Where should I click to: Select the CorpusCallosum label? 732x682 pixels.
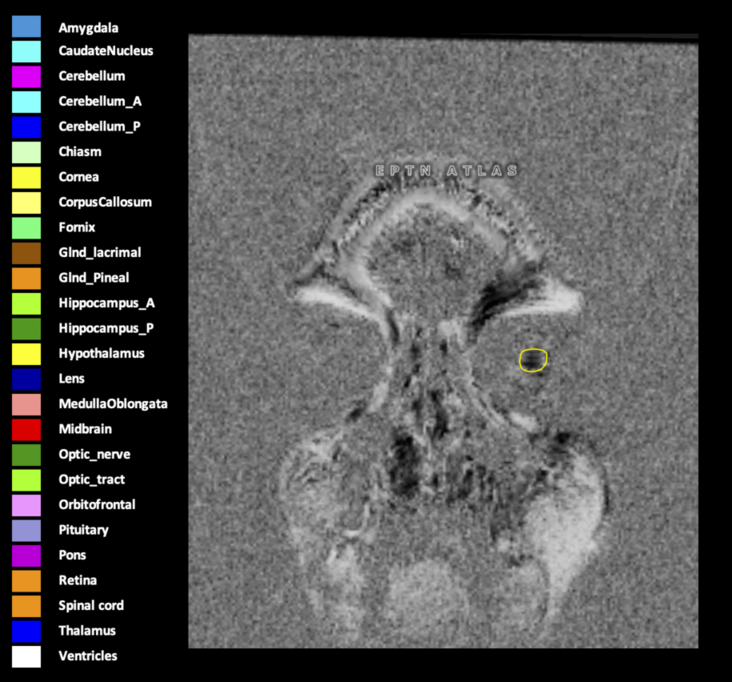pos(105,202)
